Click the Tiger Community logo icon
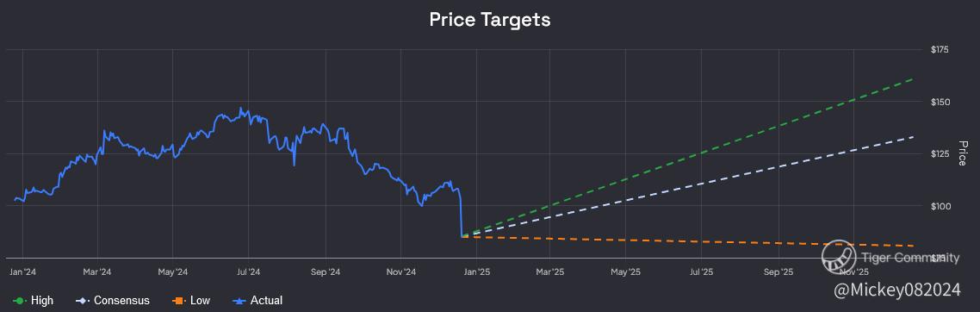The height and width of the screenshot is (312, 980). point(839,257)
